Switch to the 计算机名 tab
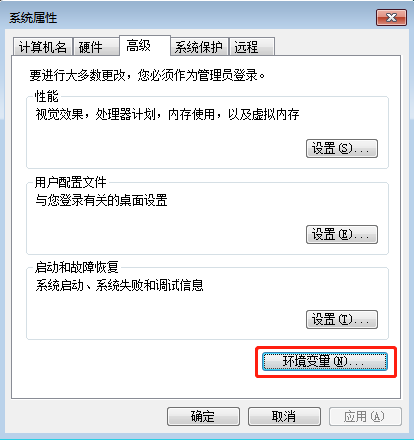This screenshot has width=414, height=440. tap(42, 47)
